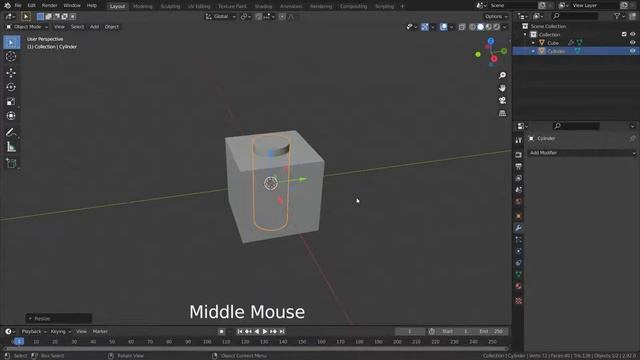Expand the Resize operator panel
Screen dimensions: 640x360
(x=59, y=318)
